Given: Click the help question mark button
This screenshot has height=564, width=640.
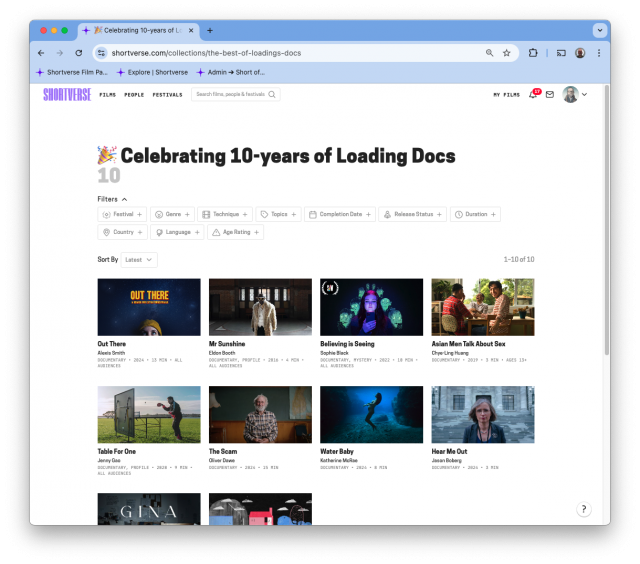Looking at the screenshot, I should coord(584,509).
